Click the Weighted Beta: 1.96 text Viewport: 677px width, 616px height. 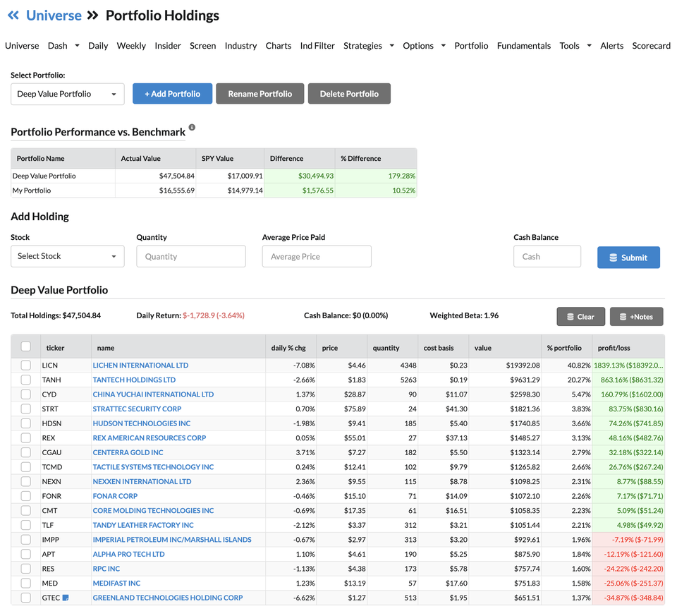[x=464, y=316]
